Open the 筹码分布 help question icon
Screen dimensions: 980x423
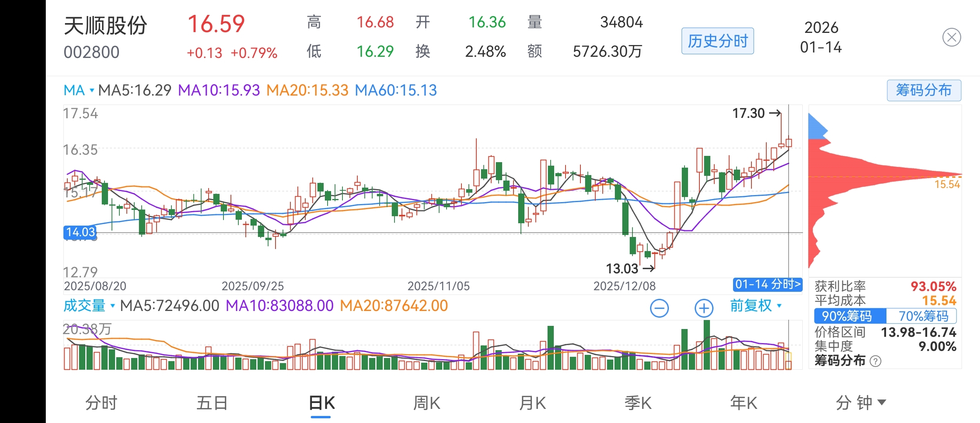coord(876,361)
